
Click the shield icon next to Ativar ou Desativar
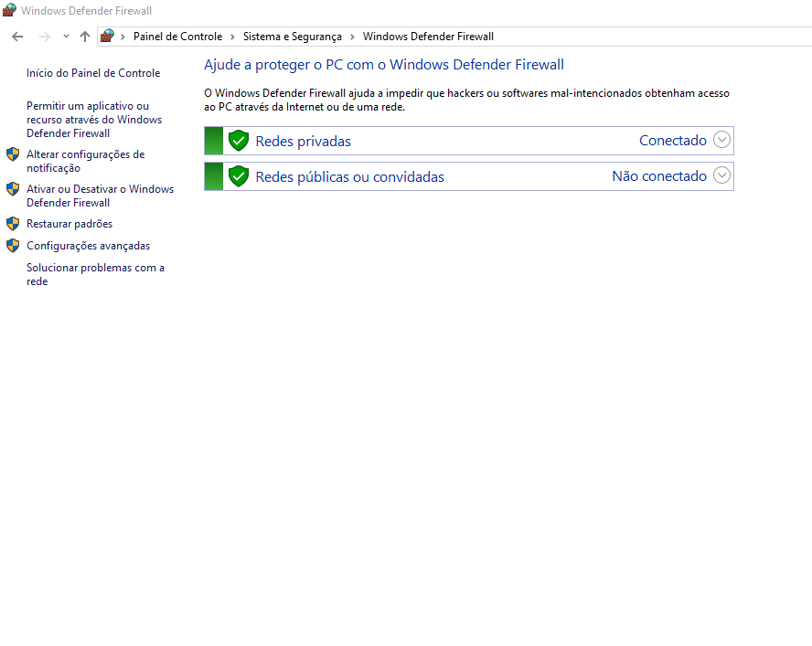[x=13, y=189]
